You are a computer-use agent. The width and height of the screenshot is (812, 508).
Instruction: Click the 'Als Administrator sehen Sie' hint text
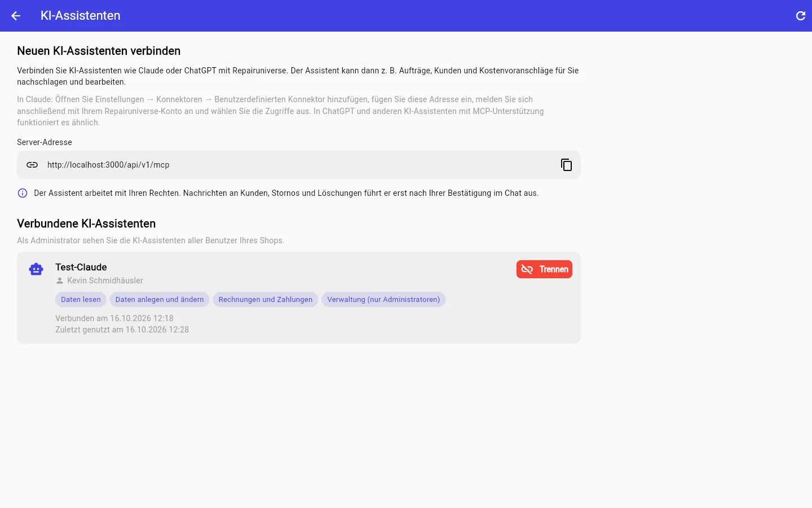point(151,240)
